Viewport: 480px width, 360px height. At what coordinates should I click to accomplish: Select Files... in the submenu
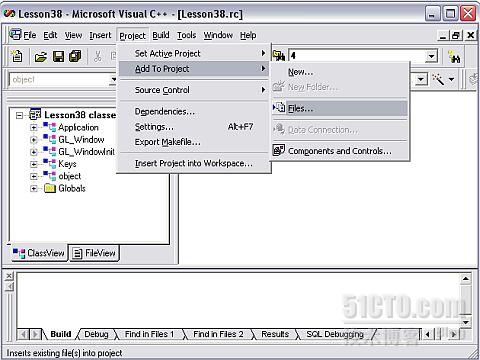340,108
